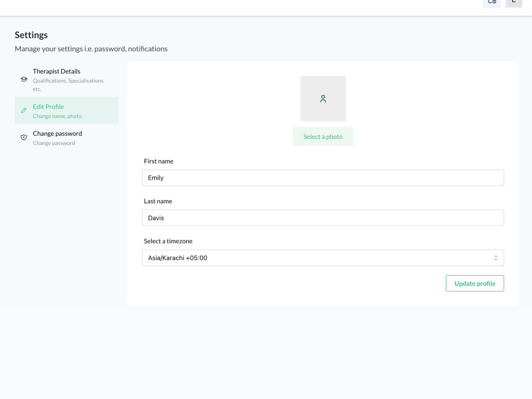The width and height of the screenshot is (532, 399).
Task: Click the 'Qualifications, Specialisations etc.' subtitle
Action: tap(68, 85)
